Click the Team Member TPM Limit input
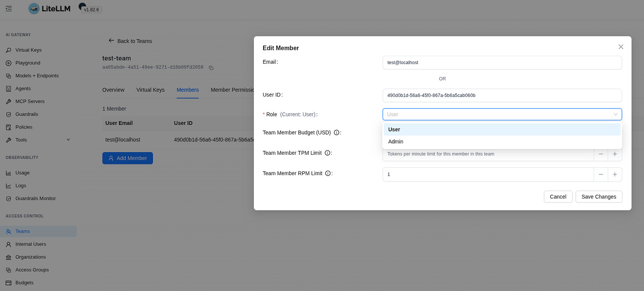The height and width of the screenshot is (291, 644). coord(488,154)
